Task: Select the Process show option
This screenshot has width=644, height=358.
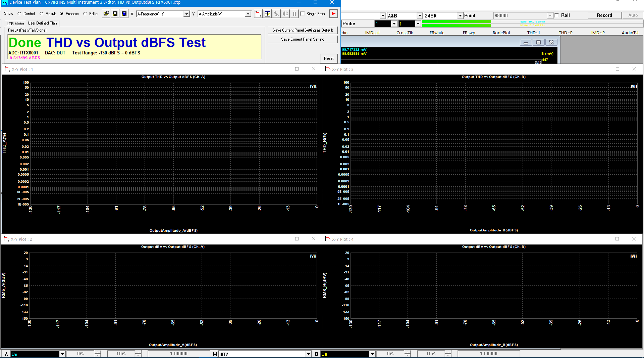Action: click(x=62, y=14)
